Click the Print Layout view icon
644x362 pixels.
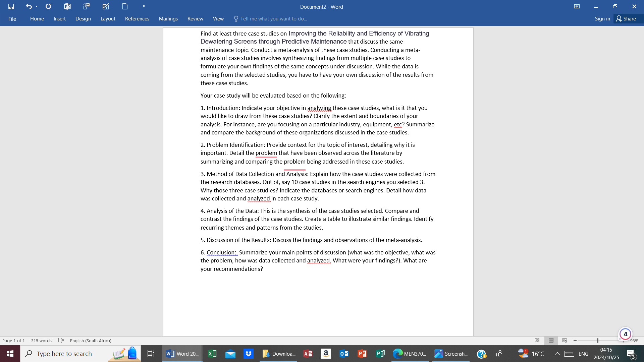coord(551,340)
